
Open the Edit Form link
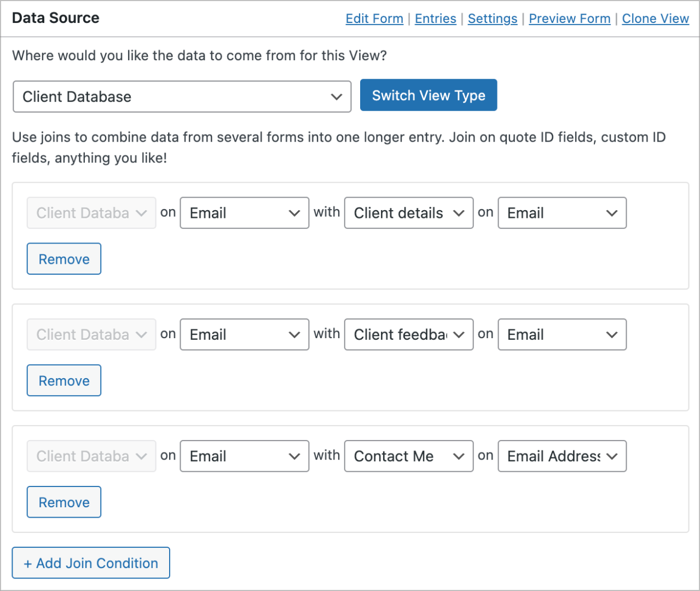[374, 18]
